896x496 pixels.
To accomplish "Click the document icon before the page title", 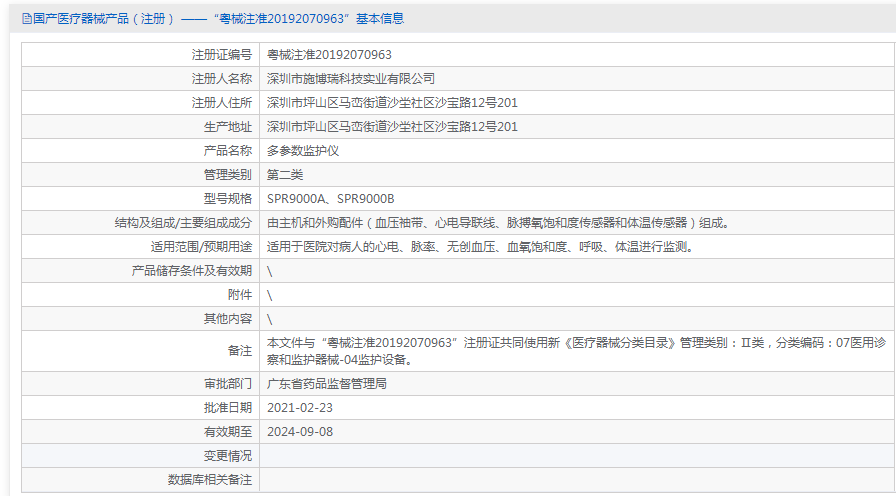I will click(x=27, y=18).
